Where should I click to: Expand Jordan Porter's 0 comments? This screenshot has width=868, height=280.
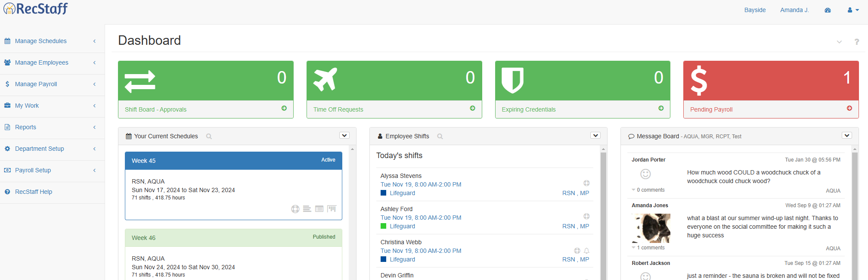pyautogui.click(x=648, y=190)
